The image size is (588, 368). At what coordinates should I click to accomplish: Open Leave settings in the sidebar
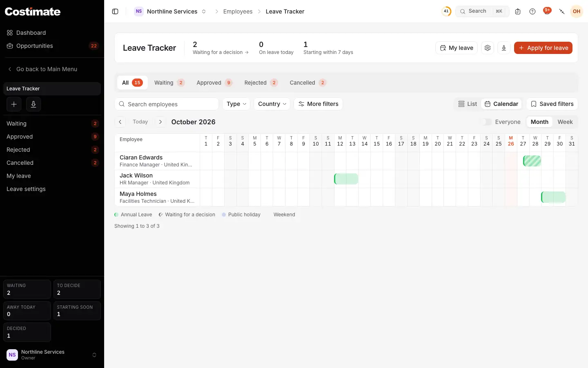[x=52, y=189]
